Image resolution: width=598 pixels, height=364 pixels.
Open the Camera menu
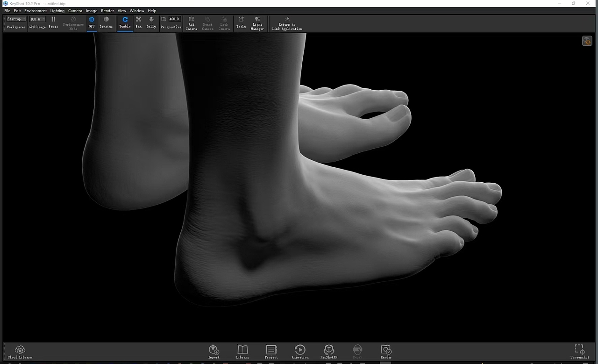click(75, 11)
